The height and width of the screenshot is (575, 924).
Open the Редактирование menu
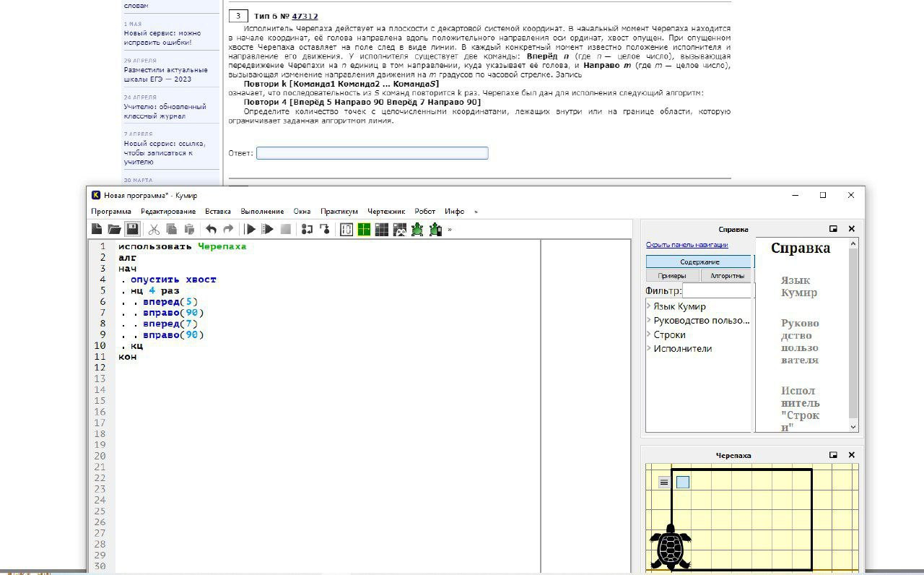[x=168, y=212]
